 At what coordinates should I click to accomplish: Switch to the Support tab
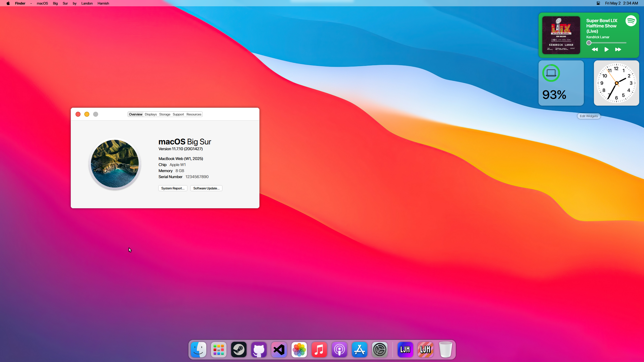178,114
